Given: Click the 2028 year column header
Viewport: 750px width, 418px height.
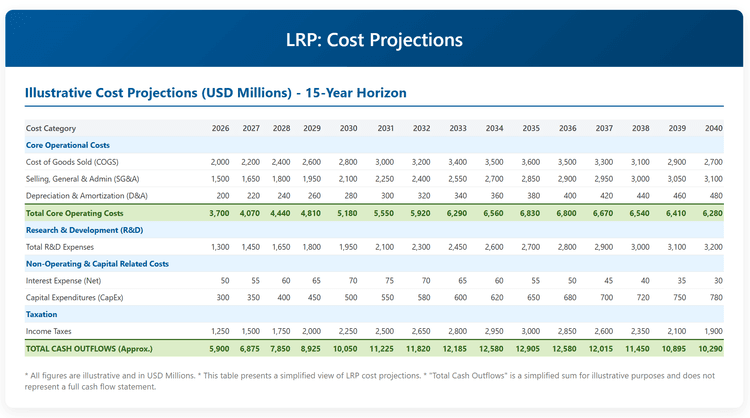Looking at the screenshot, I should pyautogui.click(x=281, y=128).
